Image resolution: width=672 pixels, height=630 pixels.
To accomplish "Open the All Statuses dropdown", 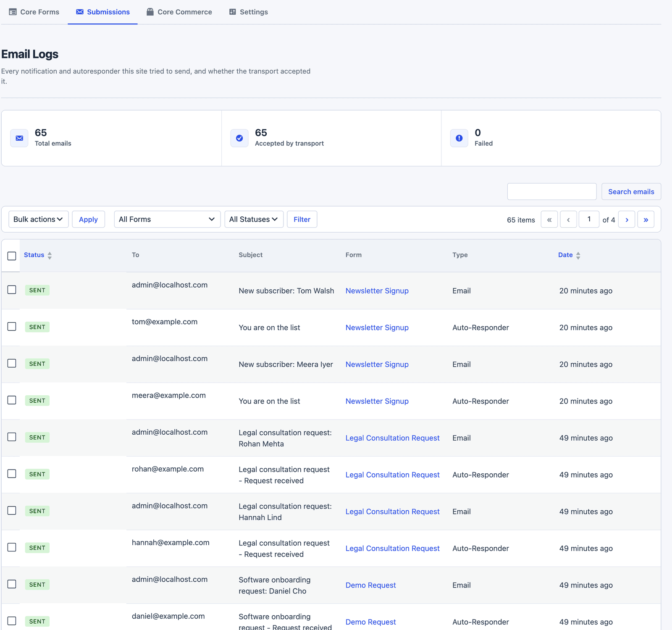I will click(254, 219).
